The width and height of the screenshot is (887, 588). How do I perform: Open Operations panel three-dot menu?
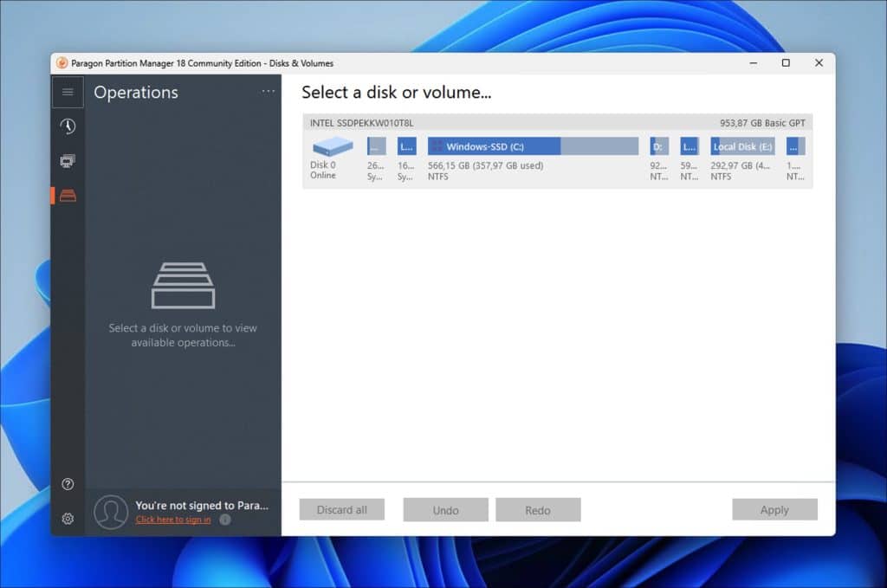[269, 91]
